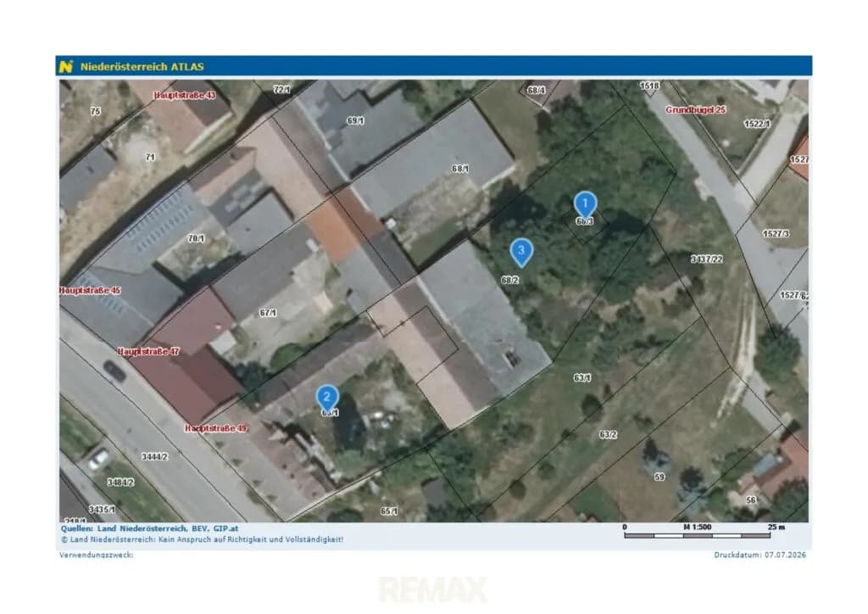Screen dimensions: 868x614
Task: Click parcel number 71 label
Action: [150, 157]
